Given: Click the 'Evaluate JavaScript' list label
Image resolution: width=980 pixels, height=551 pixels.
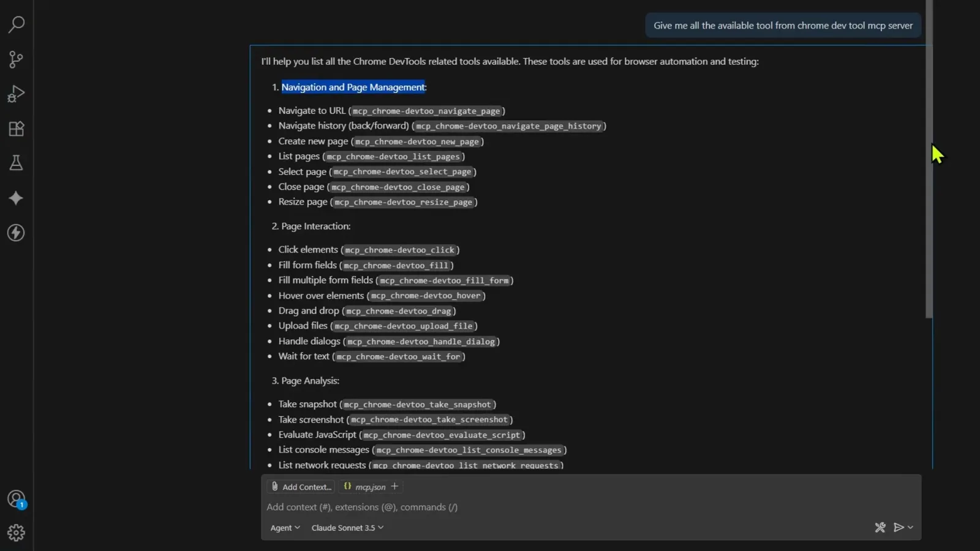Looking at the screenshot, I should pos(317,435).
